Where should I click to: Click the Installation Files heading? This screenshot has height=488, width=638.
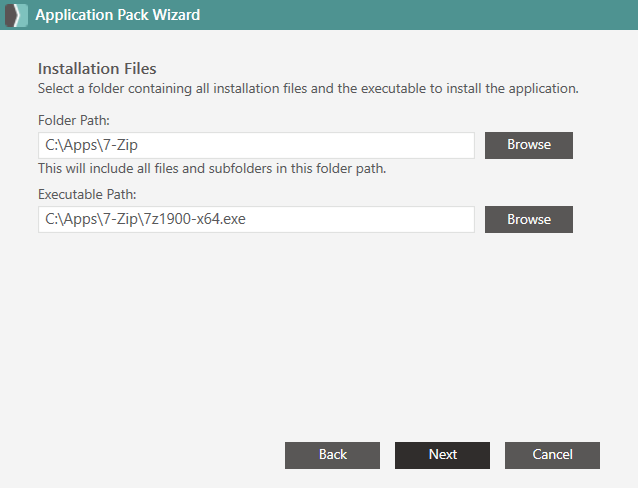tap(97, 68)
